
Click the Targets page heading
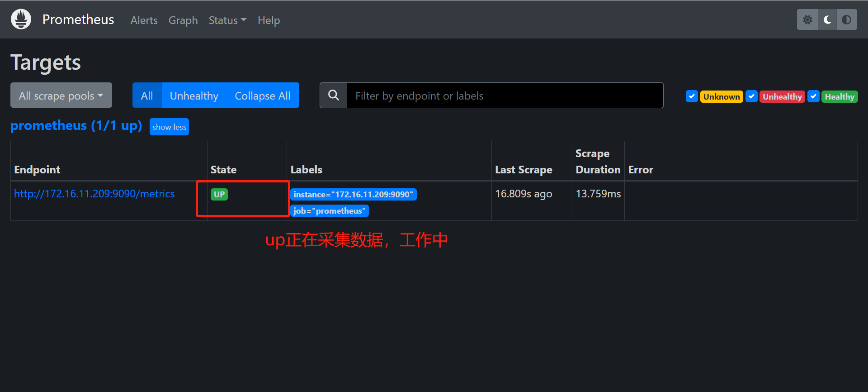tap(46, 62)
